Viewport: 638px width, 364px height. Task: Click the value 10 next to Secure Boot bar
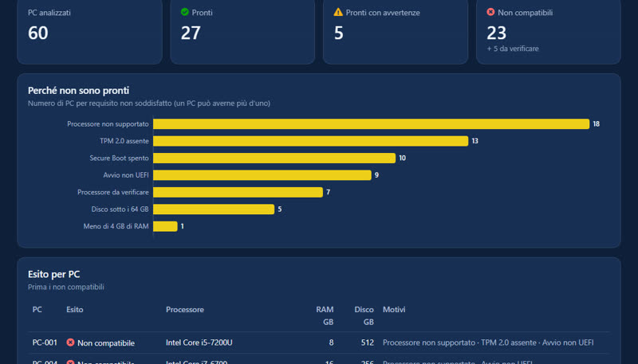pyautogui.click(x=402, y=158)
